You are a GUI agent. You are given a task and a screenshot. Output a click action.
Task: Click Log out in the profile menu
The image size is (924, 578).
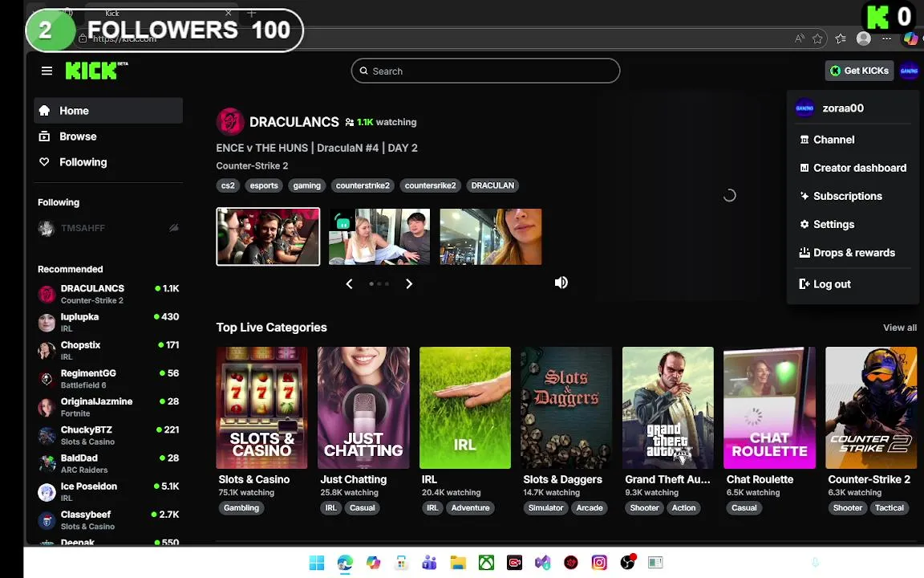(852, 284)
